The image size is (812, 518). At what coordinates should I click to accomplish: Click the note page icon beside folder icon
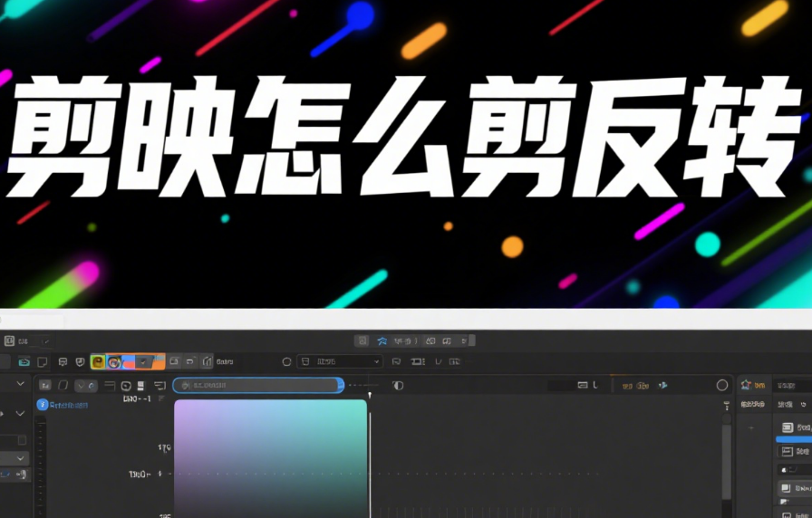(x=43, y=361)
